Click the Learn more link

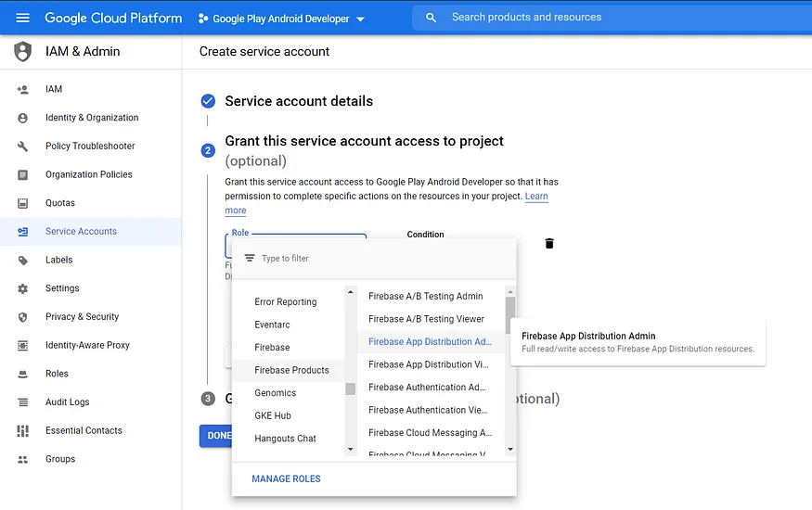(536, 197)
